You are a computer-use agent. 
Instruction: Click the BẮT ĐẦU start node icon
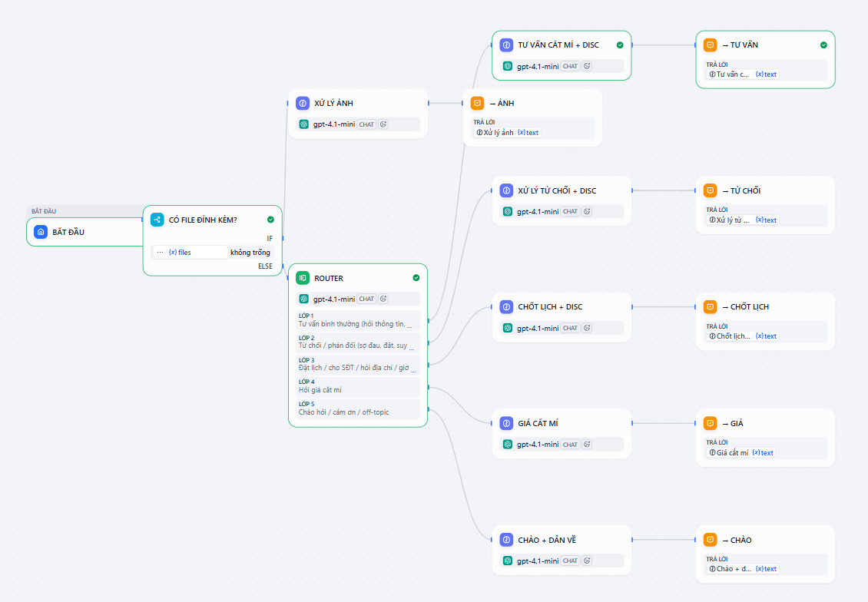(41, 231)
